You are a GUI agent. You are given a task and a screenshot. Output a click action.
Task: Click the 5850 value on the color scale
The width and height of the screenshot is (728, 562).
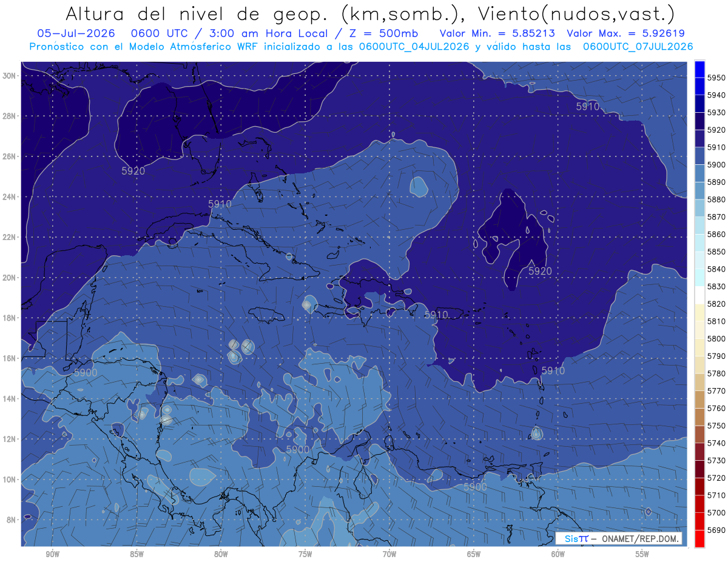(717, 252)
